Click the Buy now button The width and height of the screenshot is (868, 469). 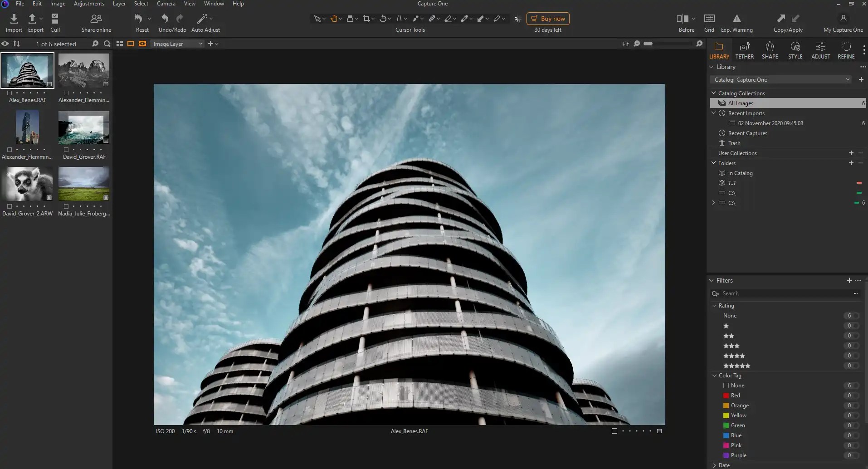pyautogui.click(x=548, y=19)
